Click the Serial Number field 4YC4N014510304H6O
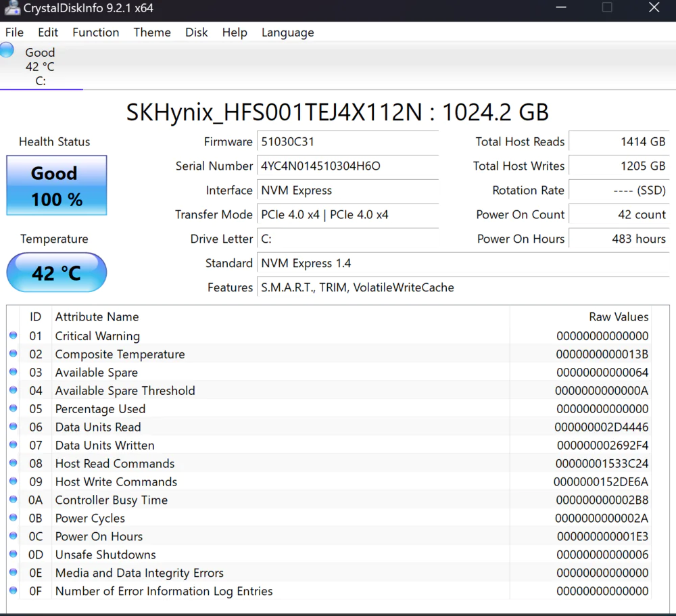Screen dimensions: 676x616 (x=347, y=166)
